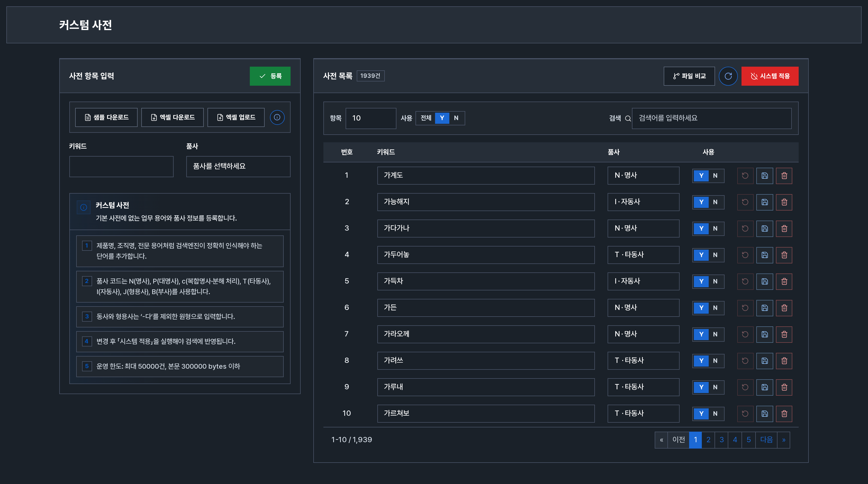
Task: Delete the 가려쓰 row
Action: click(784, 361)
